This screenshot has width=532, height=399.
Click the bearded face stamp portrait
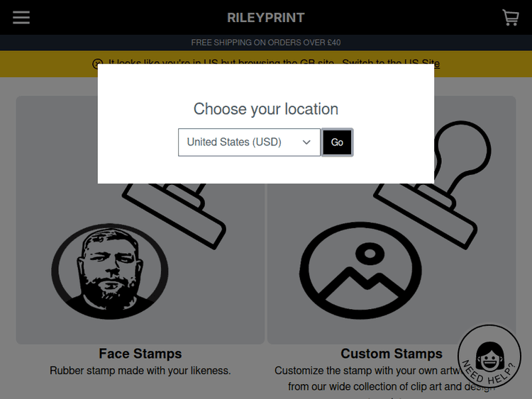pos(110,270)
